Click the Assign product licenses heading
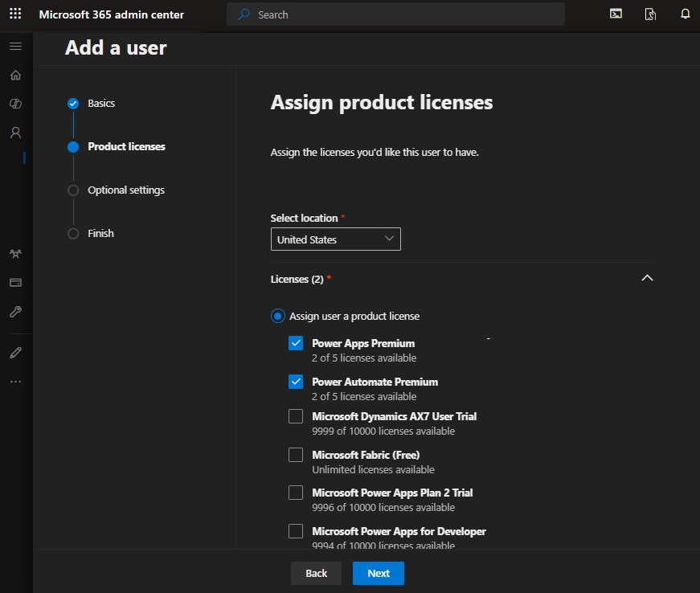The height and width of the screenshot is (593, 700). [x=382, y=103]
